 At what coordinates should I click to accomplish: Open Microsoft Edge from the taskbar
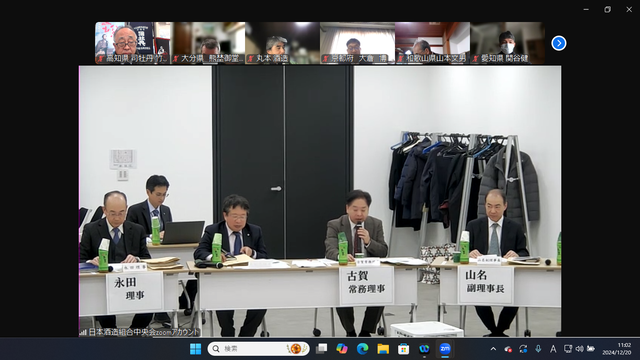click(x=362, y=349)
